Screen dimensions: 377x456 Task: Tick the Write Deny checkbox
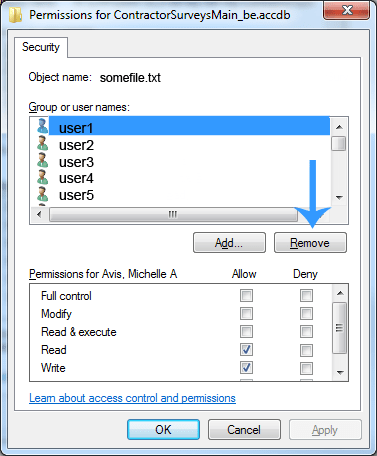pos(306,368)
